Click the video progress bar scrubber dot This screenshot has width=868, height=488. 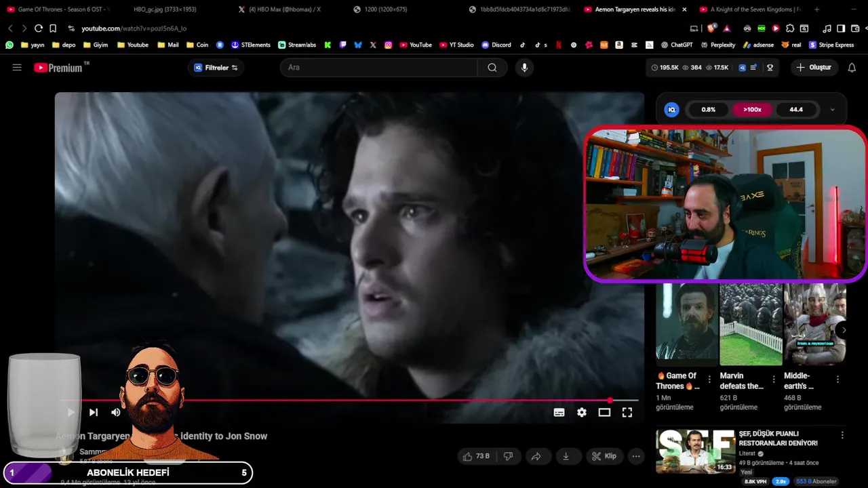coord(610,401)
